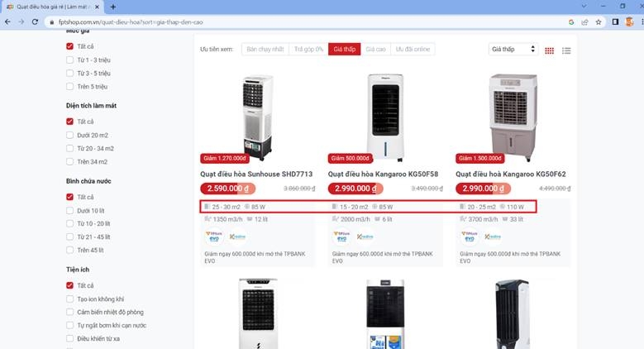The height and width of the screenshot is (349, 644).
Task: Bookmark this page with the star
Action: pos(599,22)
